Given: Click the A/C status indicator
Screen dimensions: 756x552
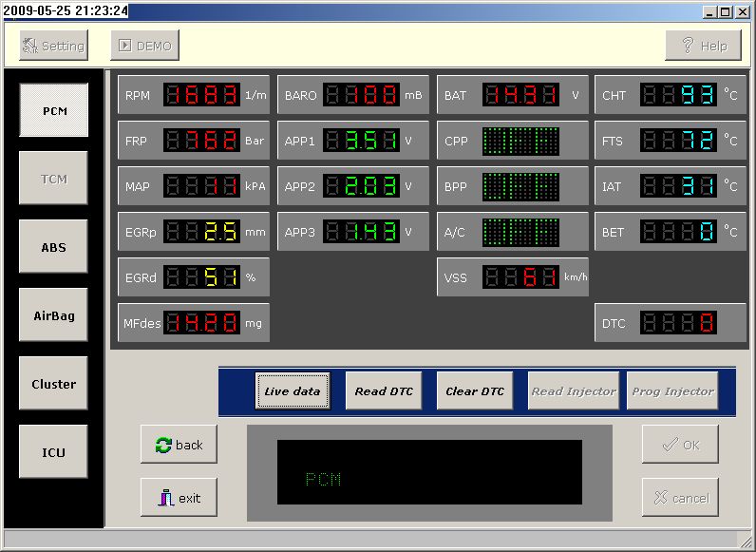Looking at the screenshot, I should click(x=520, y=232).
